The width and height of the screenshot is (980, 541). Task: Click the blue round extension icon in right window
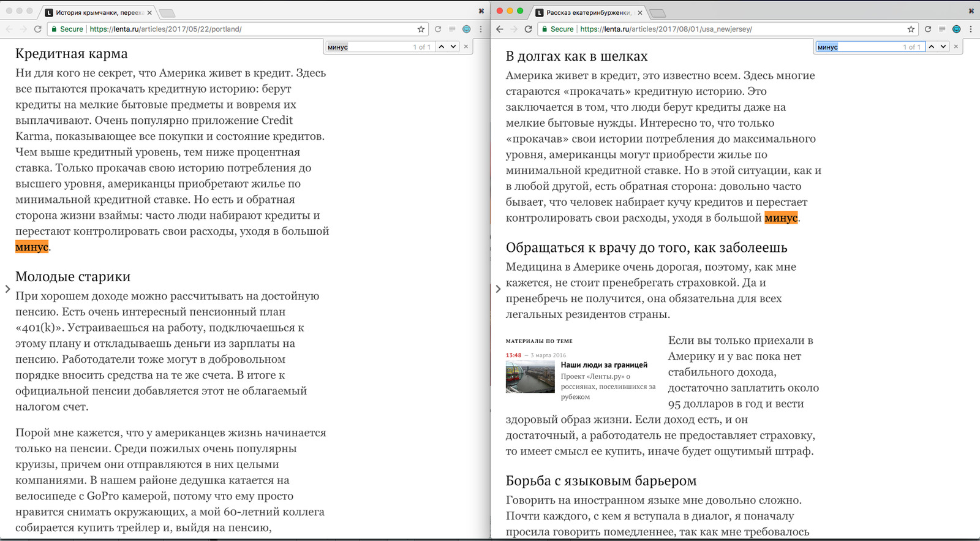(x=956, y=29)
